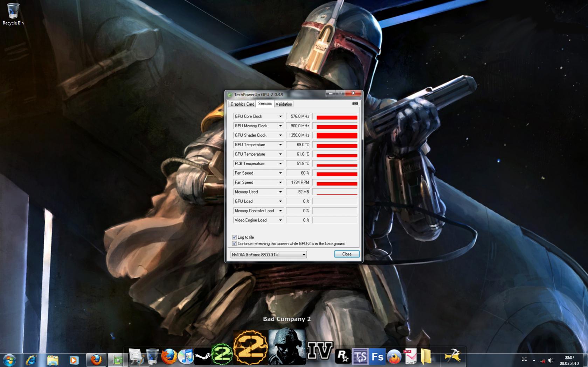Image resolution: width=588 pixels, height=367 pixels.
Task: Expand PCB Temperature sensor dropdown
Action: (x=280, y=164)
